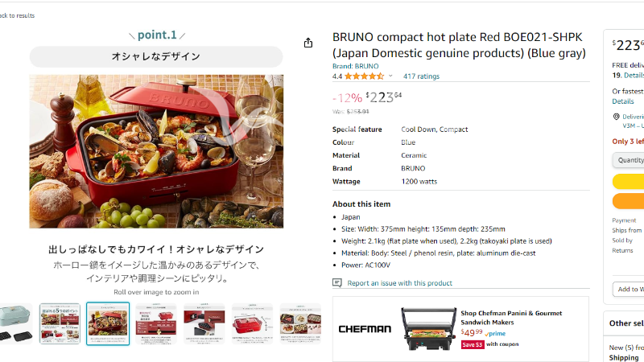Click Report an issue with this product
Image resolution: width=644 pixels, height=362 pixels.
[x=399, y=283]
